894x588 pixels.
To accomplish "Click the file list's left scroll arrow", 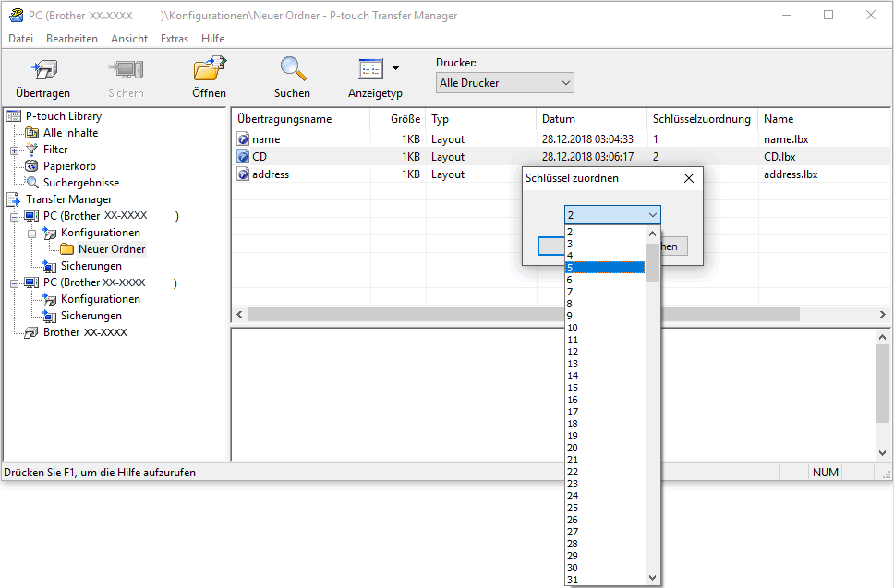I will (239, 315).
